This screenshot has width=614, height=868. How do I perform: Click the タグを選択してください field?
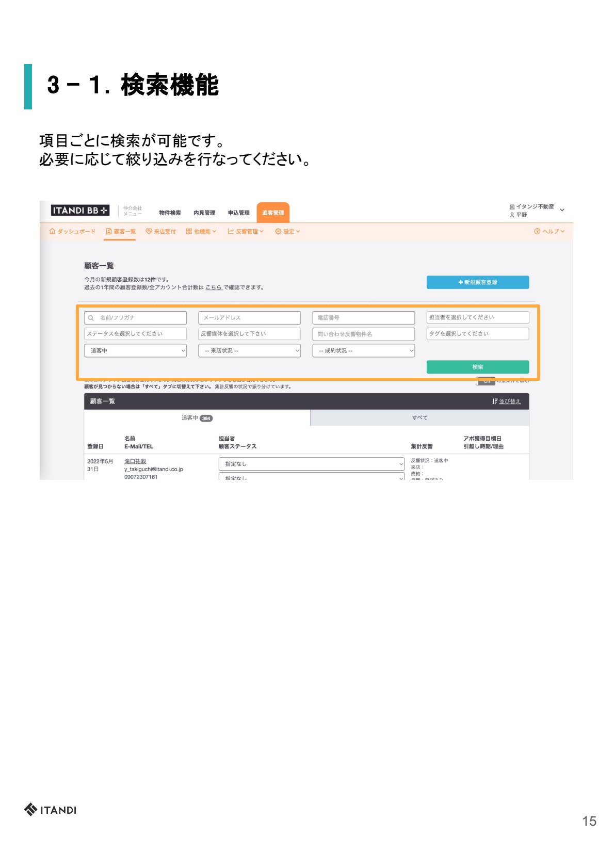(x=478, y=334)
